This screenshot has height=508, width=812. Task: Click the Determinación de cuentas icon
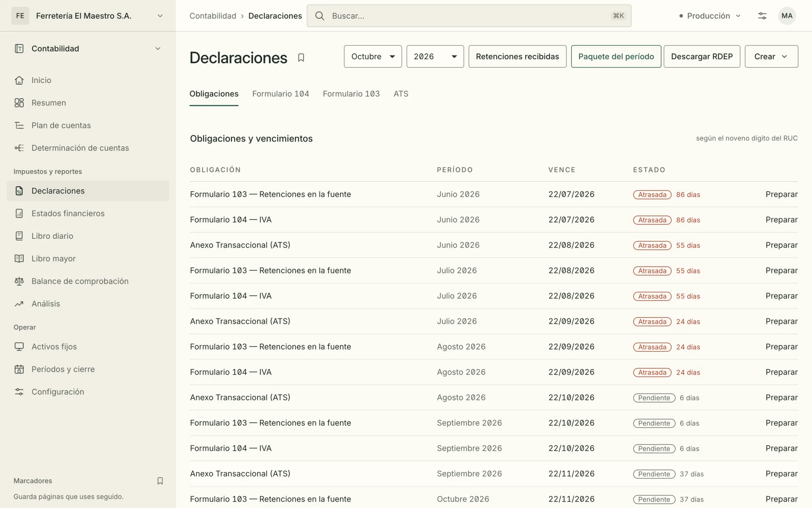[19, 148]
